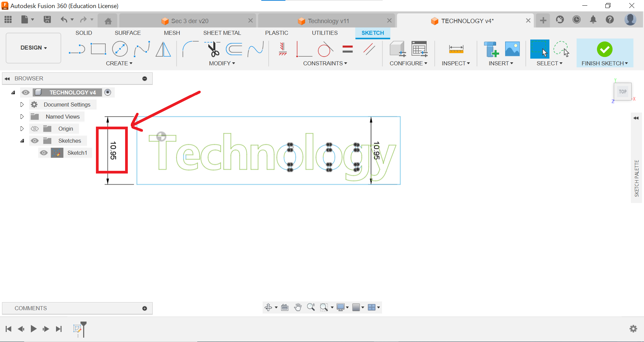The height and width of the screenshot is (342, 644).
Task: Select the Parallel constraint icon
Action: pyautogui.click(x=369, y=49)
